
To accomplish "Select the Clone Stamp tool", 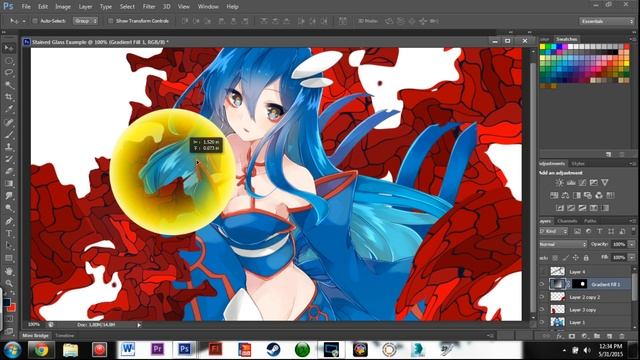I will pyautogui.click(x=9, y=147).
